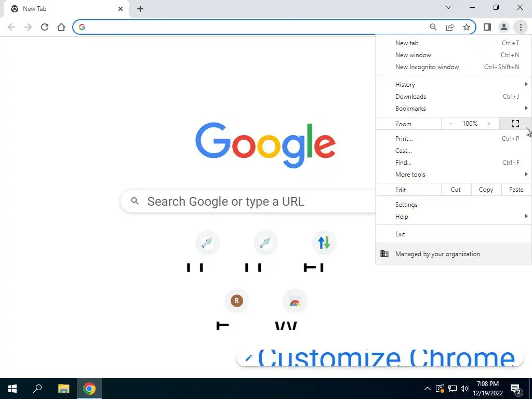
Task: Open the Home page button
Action: (x=61, y=27)
